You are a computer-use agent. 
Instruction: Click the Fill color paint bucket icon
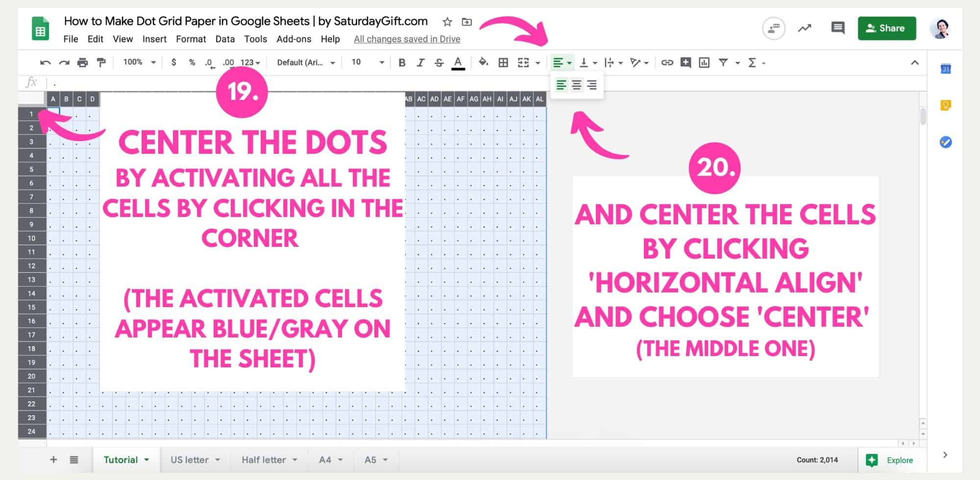point(483,63)
